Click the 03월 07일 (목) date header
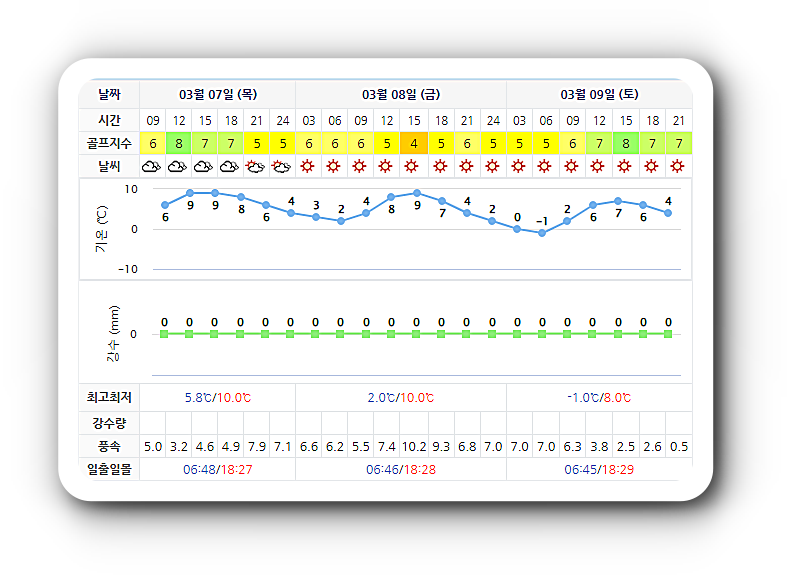This screenshot has width=787, height=575. click(218, 95)
